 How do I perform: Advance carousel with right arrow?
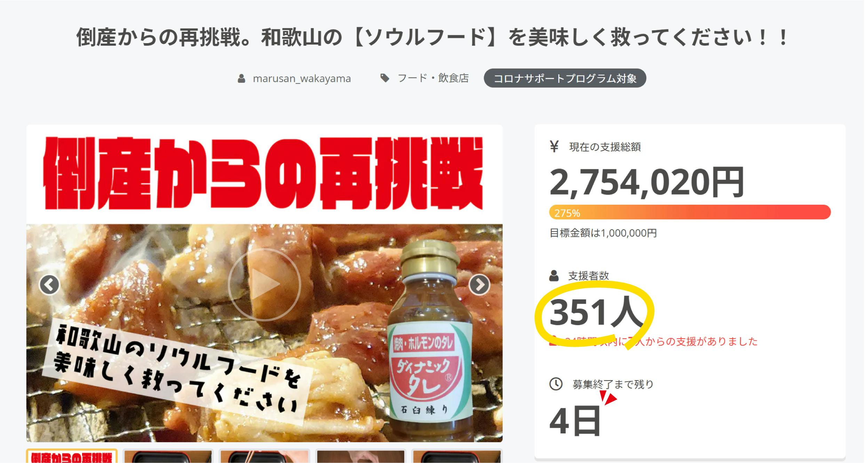pyautogui.click(x=479, y=285)
